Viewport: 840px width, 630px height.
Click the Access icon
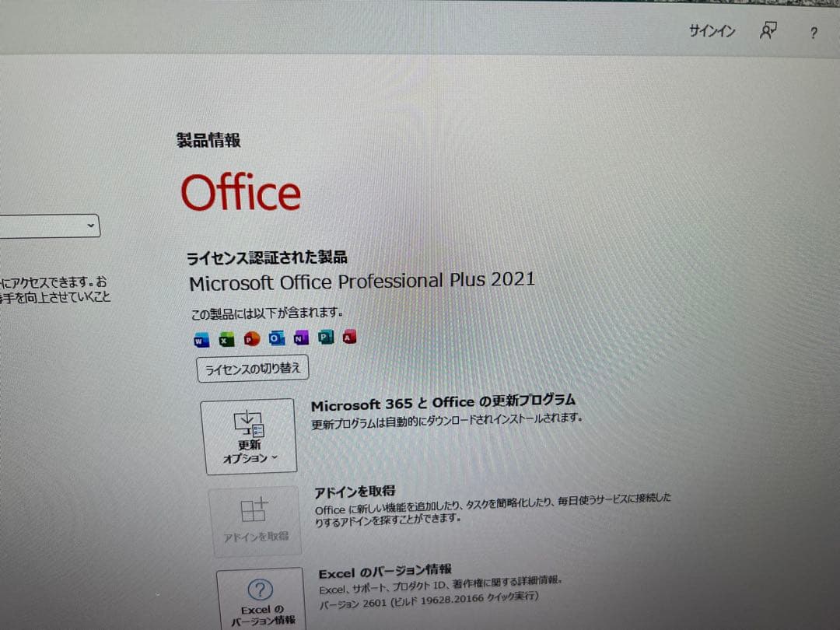[348, 337]
